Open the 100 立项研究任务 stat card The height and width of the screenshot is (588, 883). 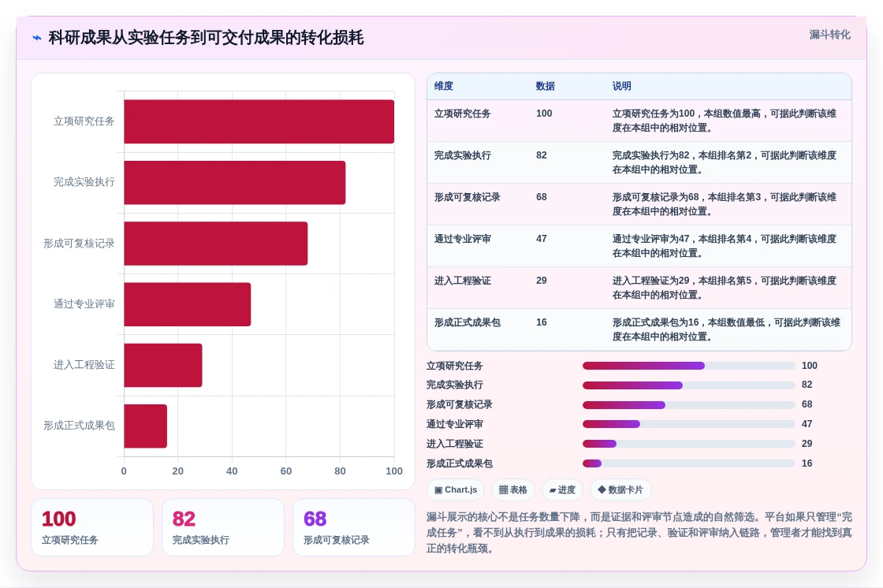coord(92,527)
